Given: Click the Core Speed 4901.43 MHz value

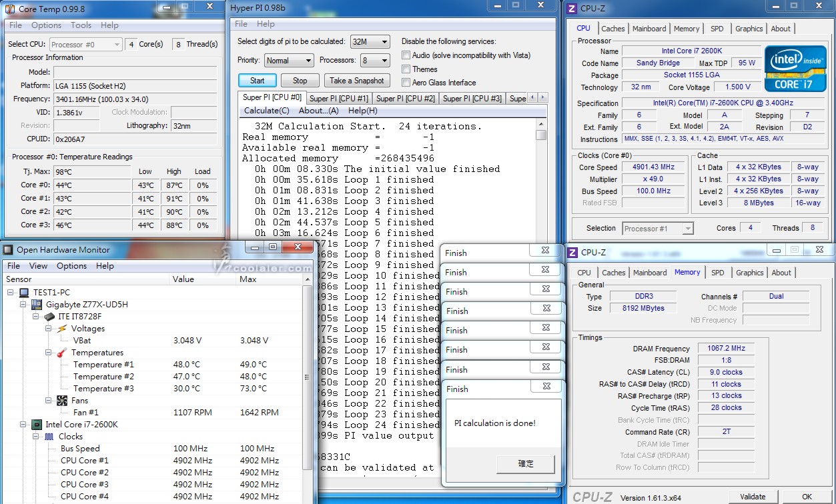Looking at the screenshot, I should [653, 167].
